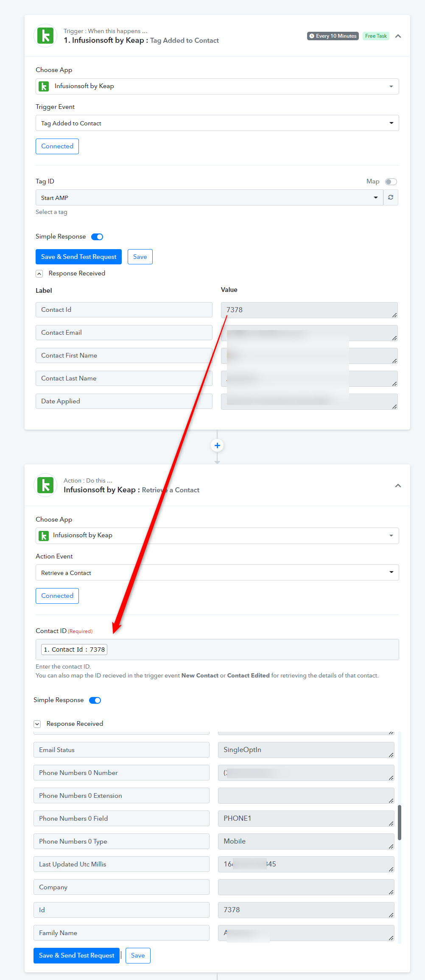
Task: Click Phone Numbers 0 Extension label
Action: tap(121, 796)
